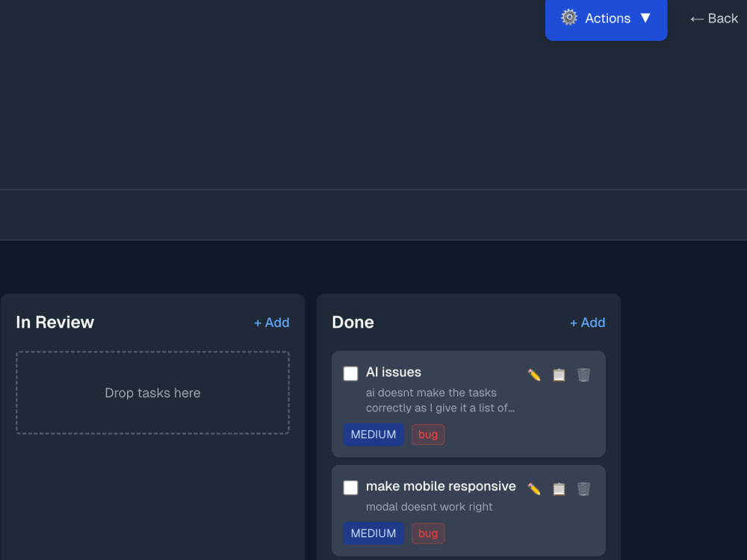Delete the AI issues task with trash icon

pyautogui.click(x=583, y=376)
